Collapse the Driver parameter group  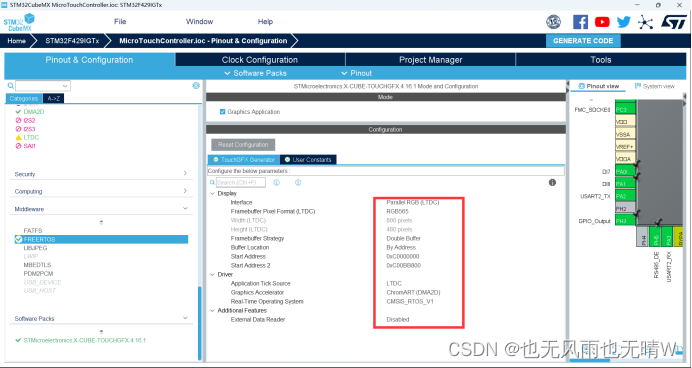tap(212, 274)
